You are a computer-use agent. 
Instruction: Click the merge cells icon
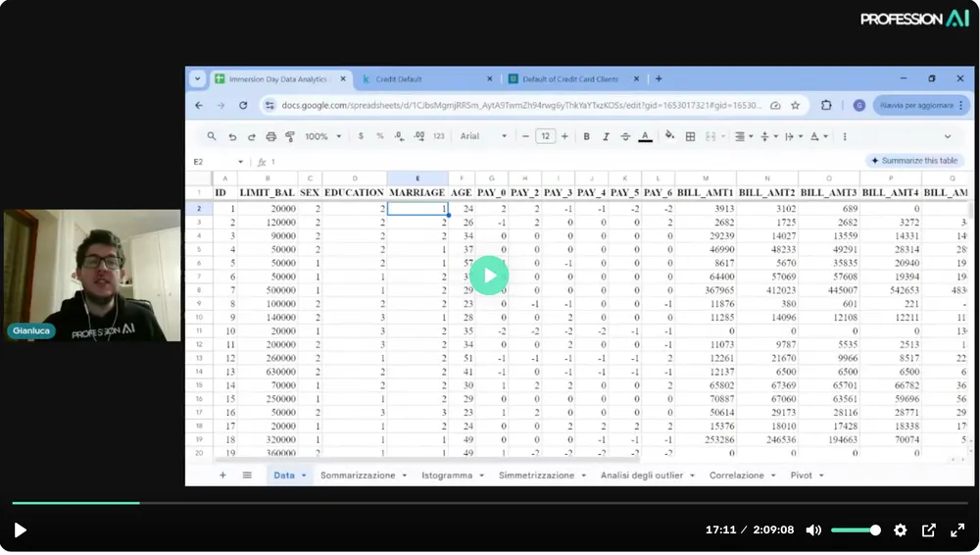click(x=710, y=136)
